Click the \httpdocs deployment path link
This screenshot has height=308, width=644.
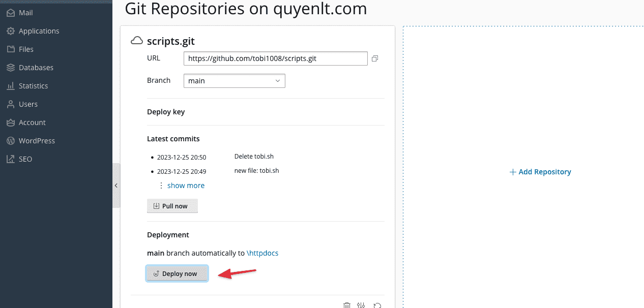click(262, 253)
